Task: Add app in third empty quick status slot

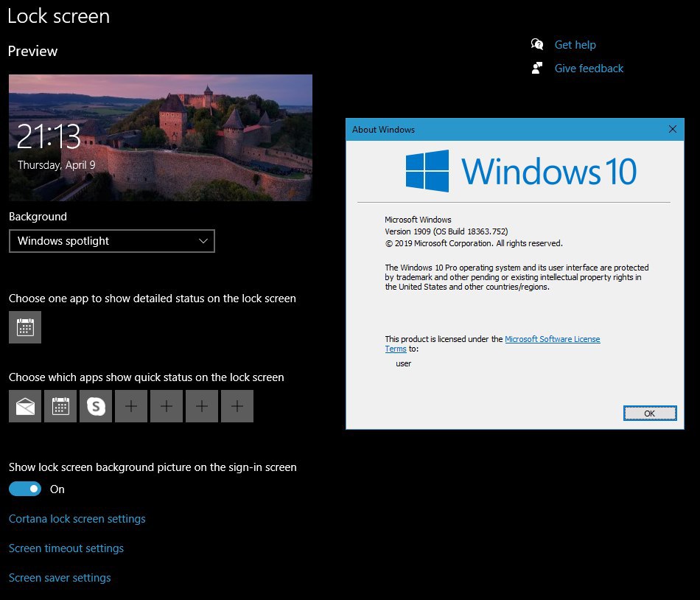Action: point(202,406)
